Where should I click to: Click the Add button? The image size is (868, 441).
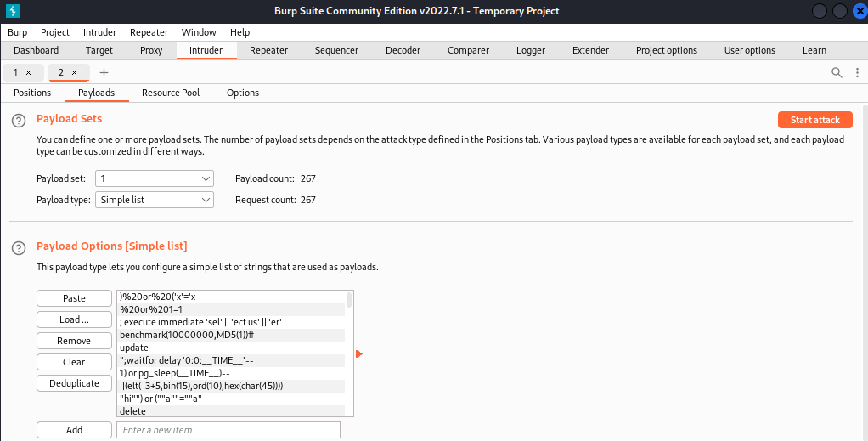click(x=74, y=429)
